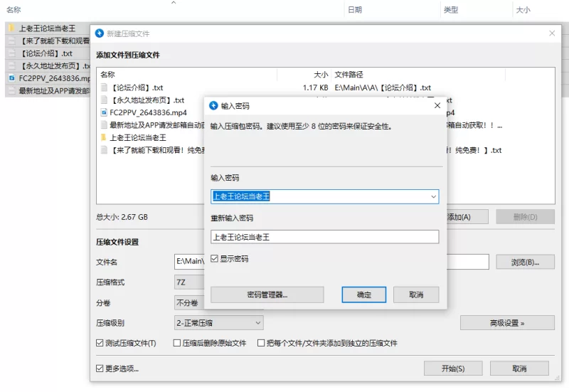
Task: Sort Explorer by 类型 column header
Action: [x=451, y=10]
